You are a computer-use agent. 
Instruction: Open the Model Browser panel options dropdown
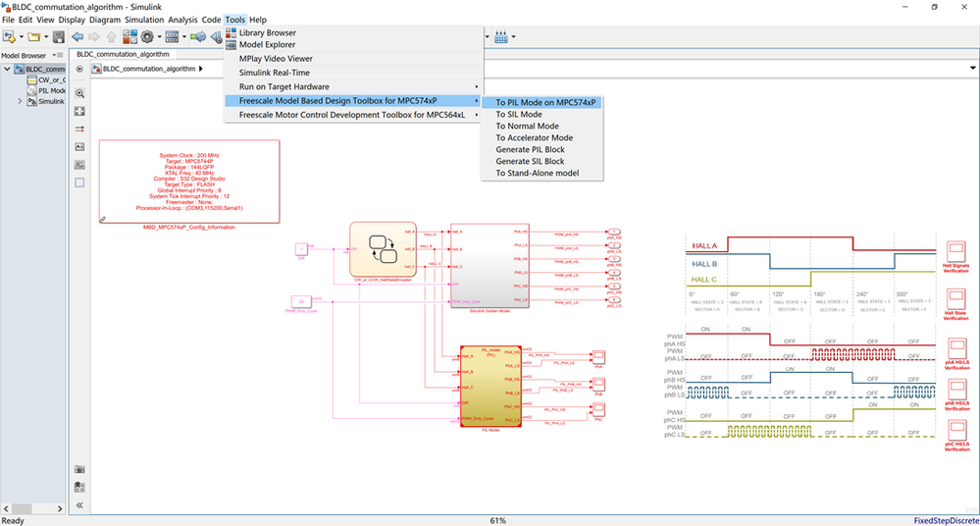point(54,55)
